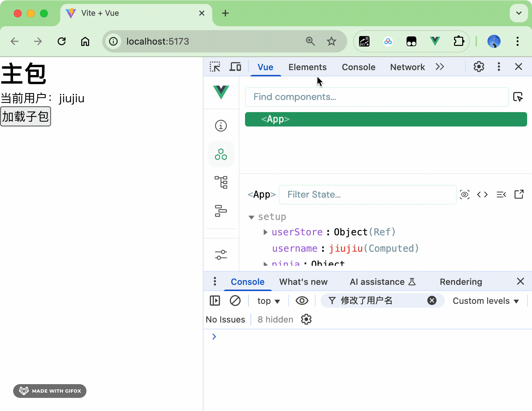532x411 pixels.
Task: Switch to the Vue DevTools tab
Action: (265, 67)
